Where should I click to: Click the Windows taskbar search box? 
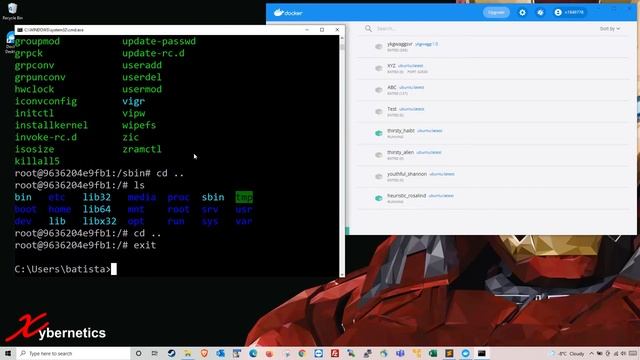[73, 353]
